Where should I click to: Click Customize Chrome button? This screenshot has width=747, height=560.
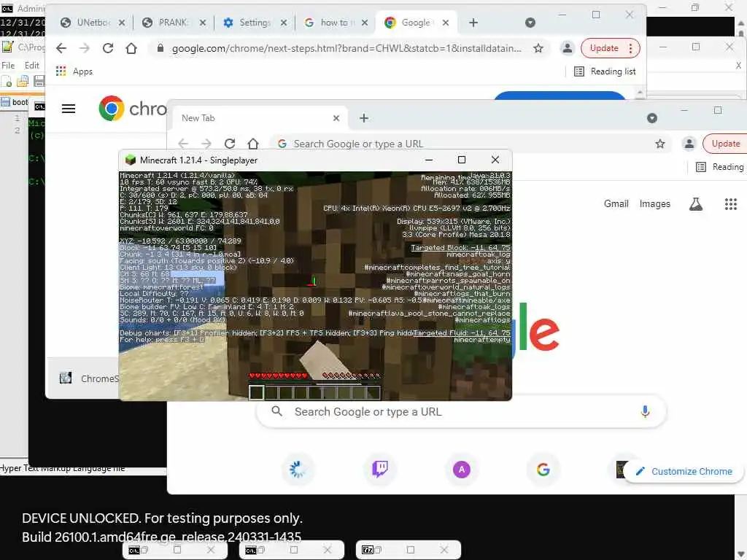coord(683,472)
